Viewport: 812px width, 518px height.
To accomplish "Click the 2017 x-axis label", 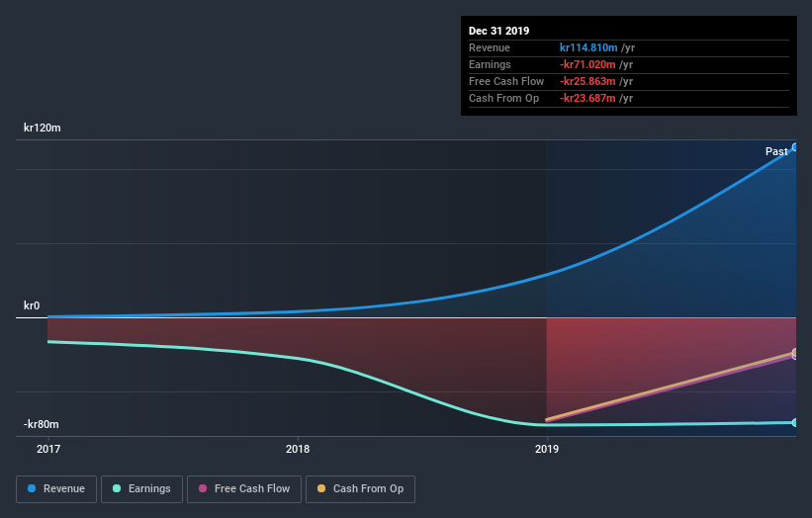I will point(48,449).
